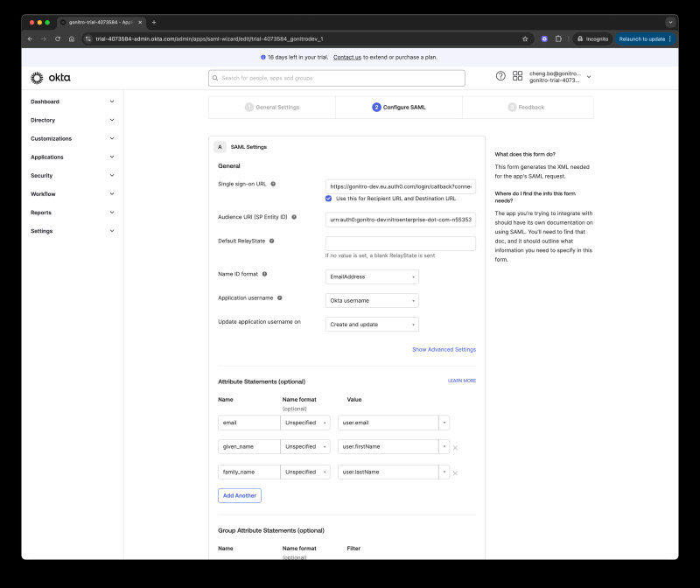Open the apps grid icon

[x=517, y=76]
